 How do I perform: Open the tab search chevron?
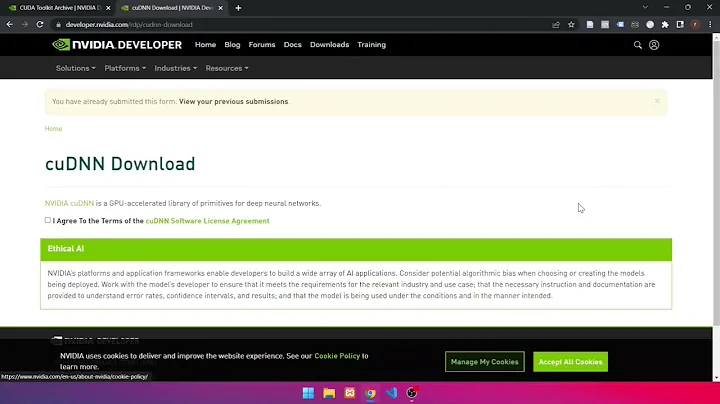(645, 7)
